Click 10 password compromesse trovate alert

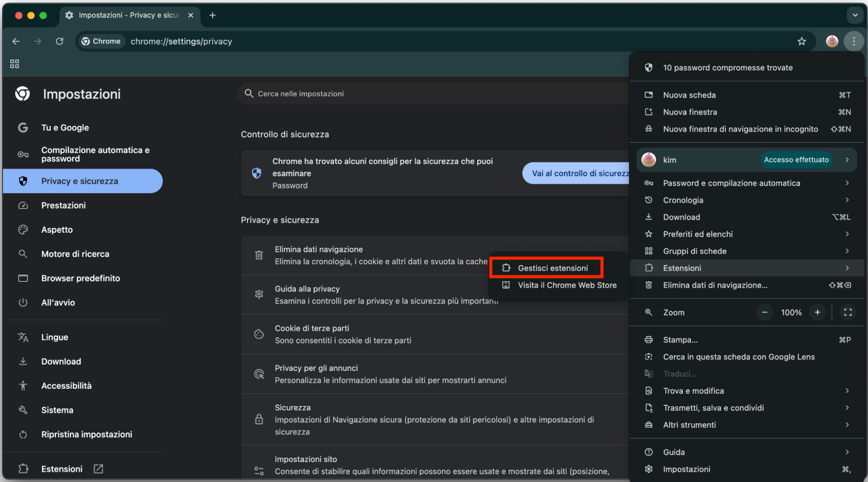tap(746, 68)
